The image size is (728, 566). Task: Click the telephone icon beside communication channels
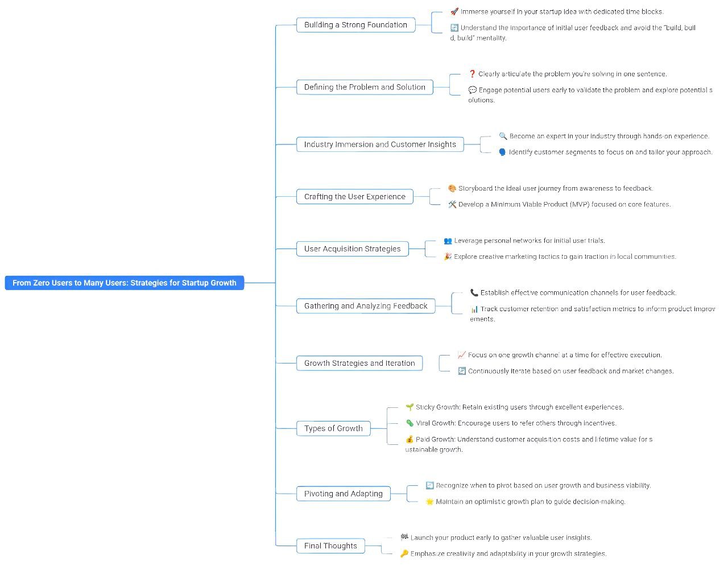pos(474,293)
